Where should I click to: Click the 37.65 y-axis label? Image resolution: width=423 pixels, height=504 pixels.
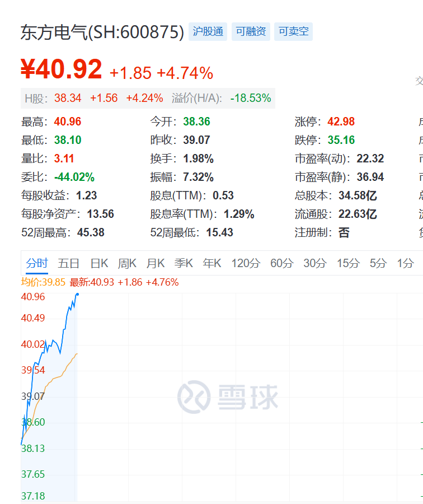(x=33, y=474)
